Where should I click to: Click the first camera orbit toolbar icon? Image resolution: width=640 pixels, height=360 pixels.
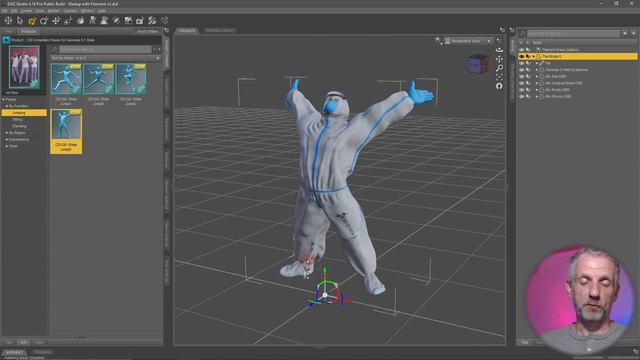click(x=8, y=20)
